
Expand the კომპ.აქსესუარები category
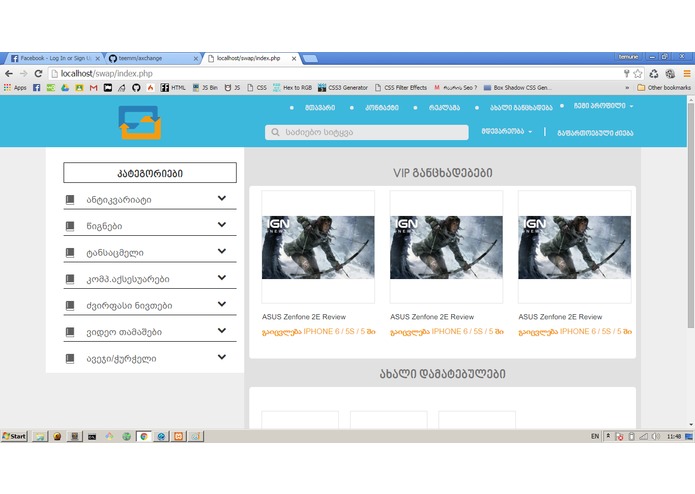pyautogui.click(x=150, y=279)
